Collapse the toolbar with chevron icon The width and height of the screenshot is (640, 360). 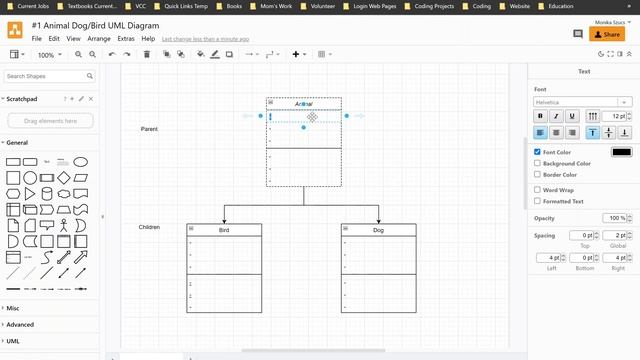pyautogui.click(x=629, y=54)
